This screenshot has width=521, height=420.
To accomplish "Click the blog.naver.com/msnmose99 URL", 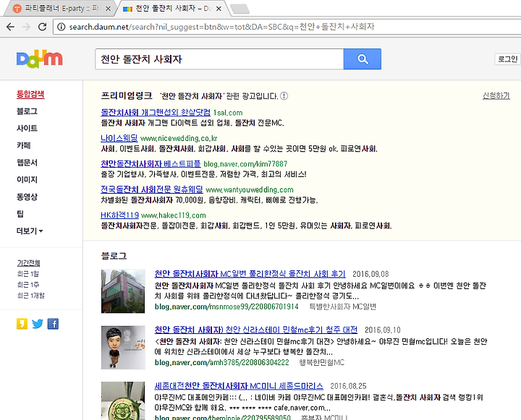I will (x=226, y=307).
